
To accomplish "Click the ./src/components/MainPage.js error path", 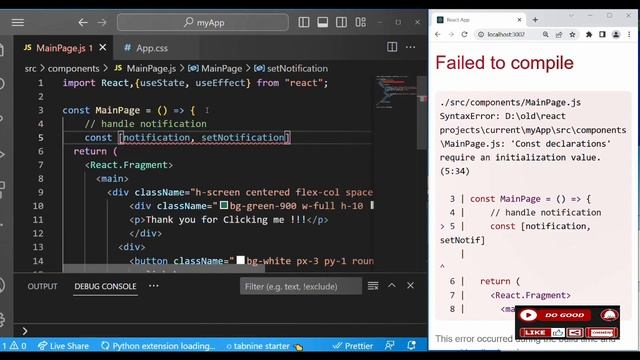I will click(510, 102).
